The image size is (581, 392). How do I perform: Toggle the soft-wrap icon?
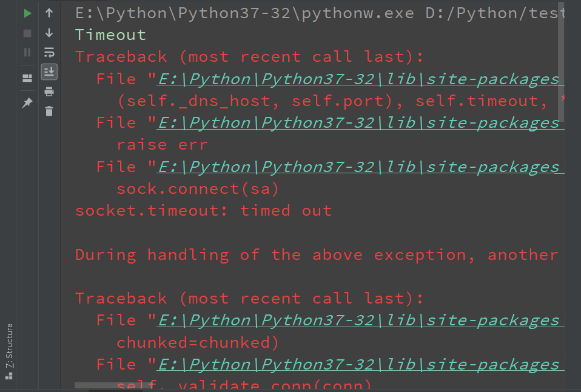pyautogui.click(x=49, y=52)
